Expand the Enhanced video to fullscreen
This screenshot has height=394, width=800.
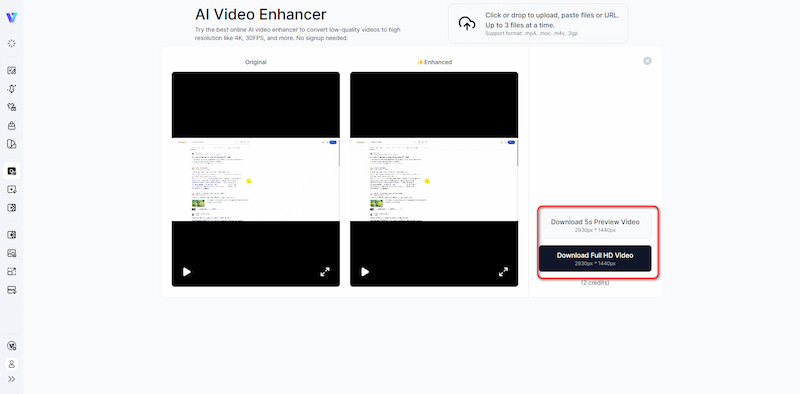pyautogui.click(x=503, y=272)
